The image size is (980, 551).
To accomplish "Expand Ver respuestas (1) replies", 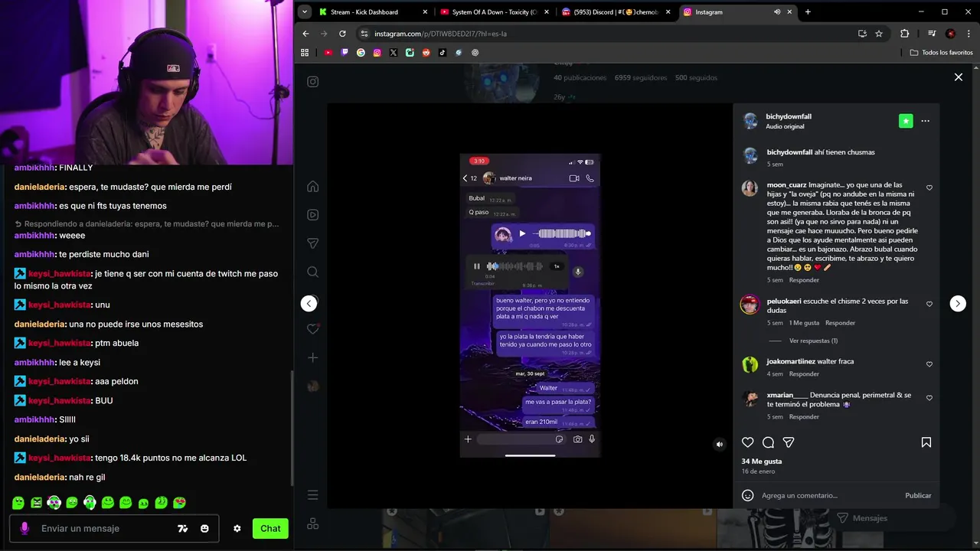I will click(x=813, y=341).
